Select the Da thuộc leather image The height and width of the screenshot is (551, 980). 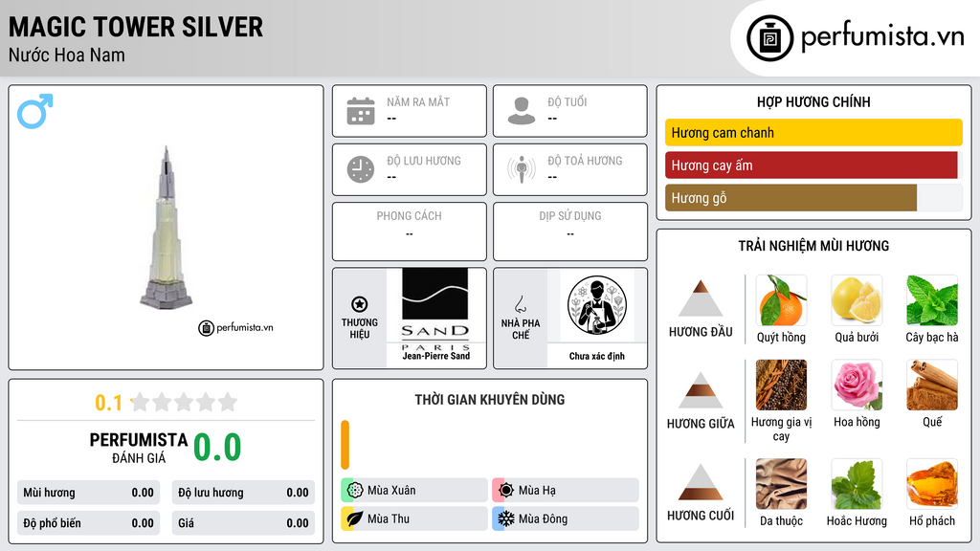[x=781, y=484]
